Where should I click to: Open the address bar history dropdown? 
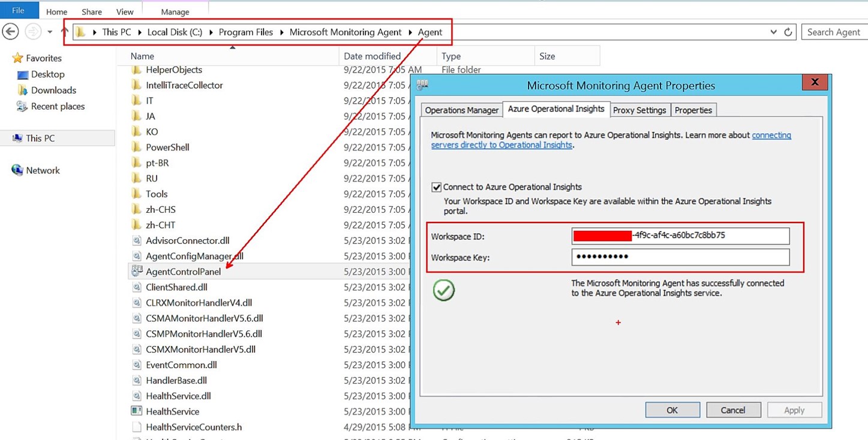774,32
